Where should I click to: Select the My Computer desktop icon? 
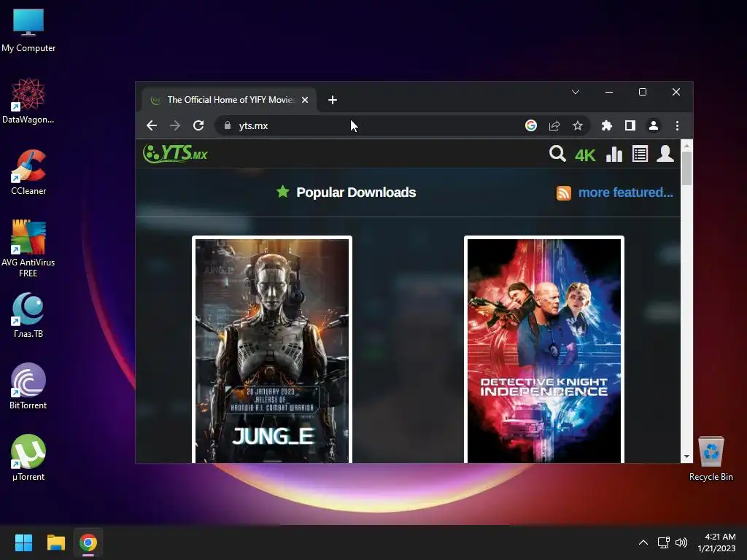coord(28,30)
